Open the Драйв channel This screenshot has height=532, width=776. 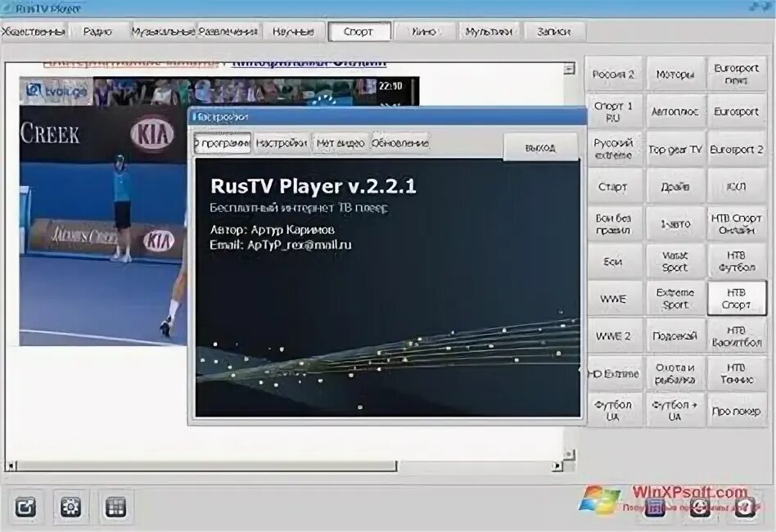tap(675, 187)
